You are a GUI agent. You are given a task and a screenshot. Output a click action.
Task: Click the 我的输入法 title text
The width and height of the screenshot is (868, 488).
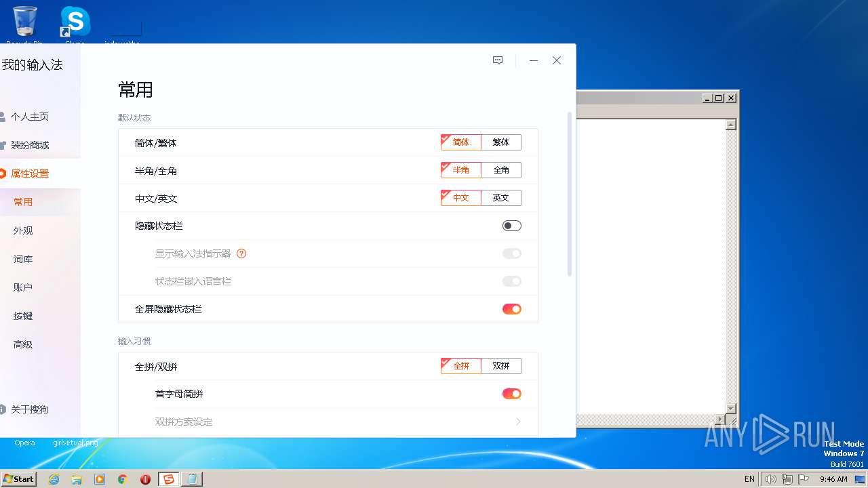point(32,65)
